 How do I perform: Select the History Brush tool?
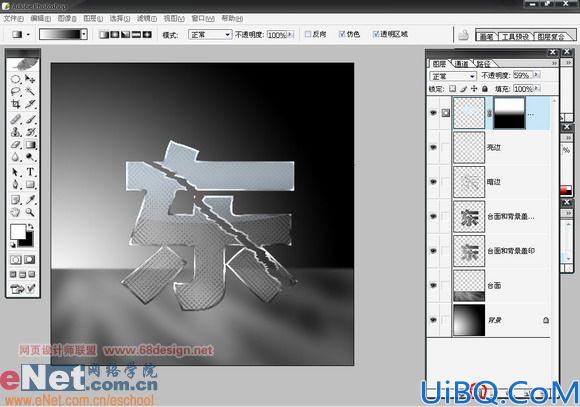click(x=30, y=132)
